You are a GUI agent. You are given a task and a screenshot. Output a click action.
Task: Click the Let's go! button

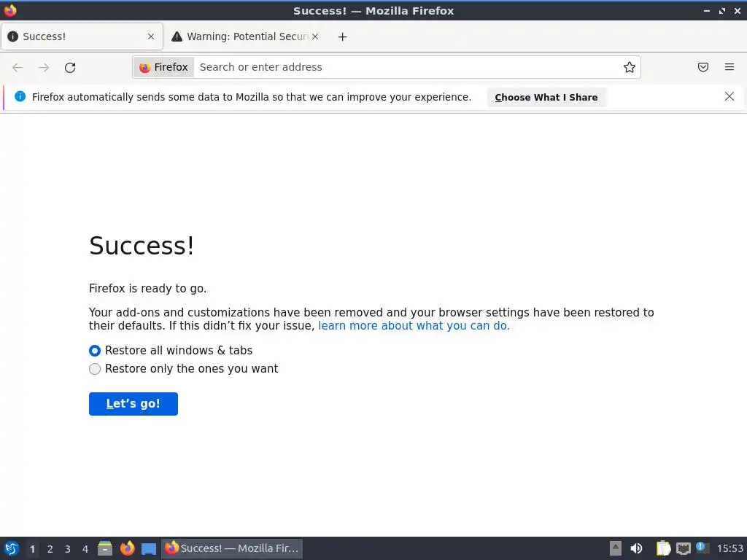(133, 404)
